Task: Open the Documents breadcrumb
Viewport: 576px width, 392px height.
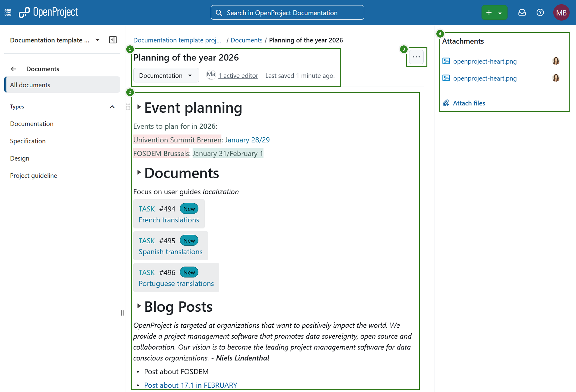Action: [246, 40]
